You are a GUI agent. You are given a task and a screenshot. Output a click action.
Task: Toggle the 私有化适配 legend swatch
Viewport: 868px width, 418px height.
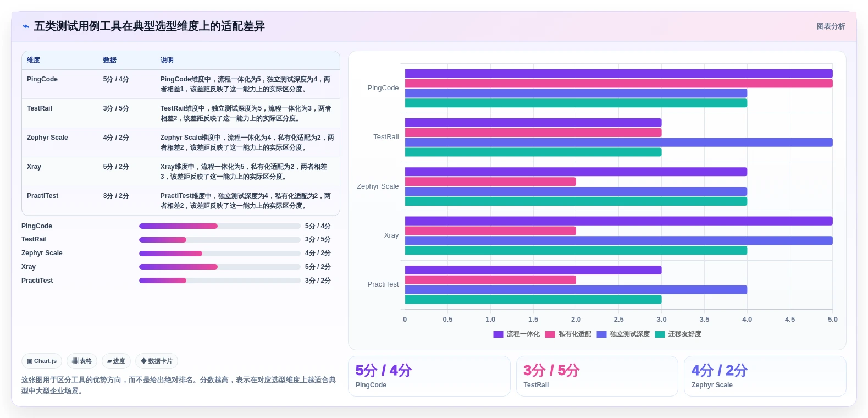550,334
